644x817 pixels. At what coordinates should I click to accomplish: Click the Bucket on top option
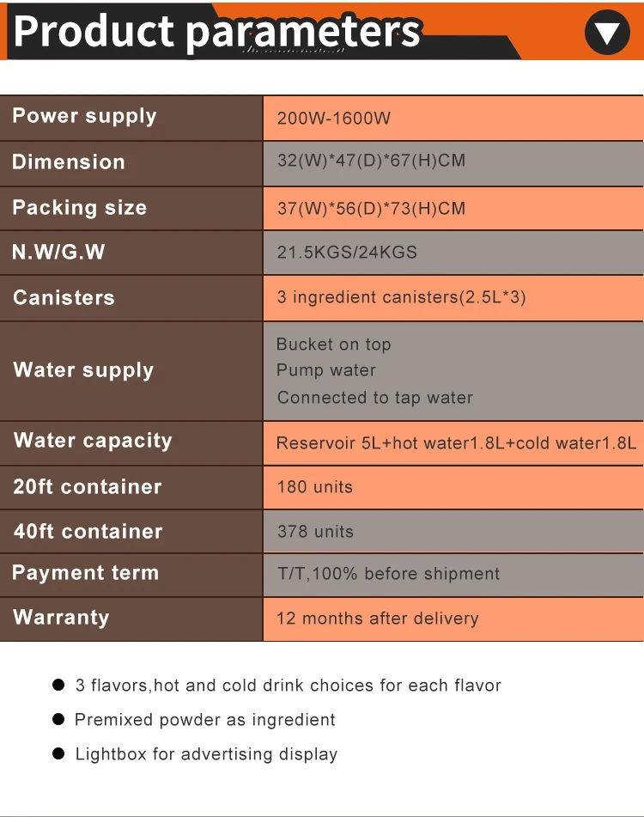click(333, 344)
